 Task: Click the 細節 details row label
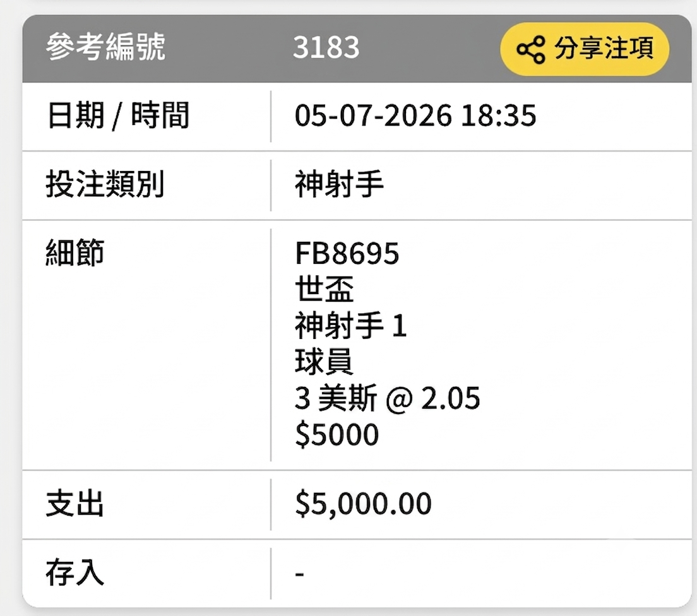click(75, 252)
